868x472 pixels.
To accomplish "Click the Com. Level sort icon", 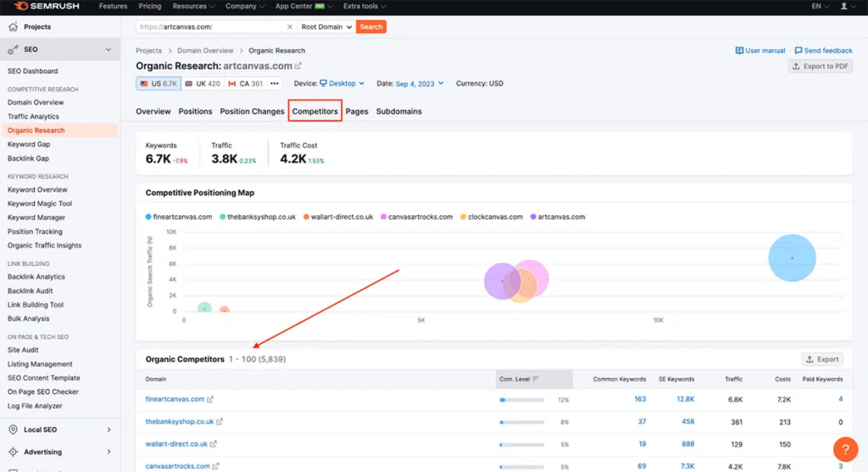I will [x=536, y=379].
